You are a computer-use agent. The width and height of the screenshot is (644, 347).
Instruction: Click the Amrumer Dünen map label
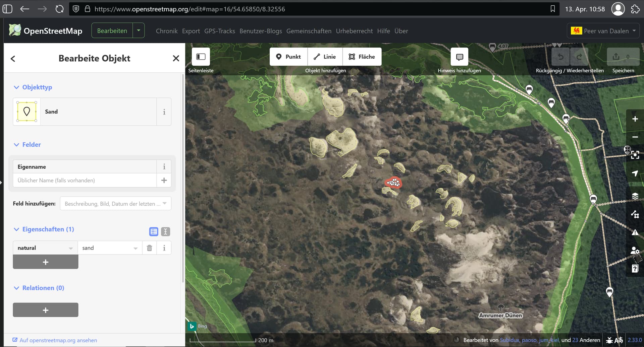pos(500,315)
